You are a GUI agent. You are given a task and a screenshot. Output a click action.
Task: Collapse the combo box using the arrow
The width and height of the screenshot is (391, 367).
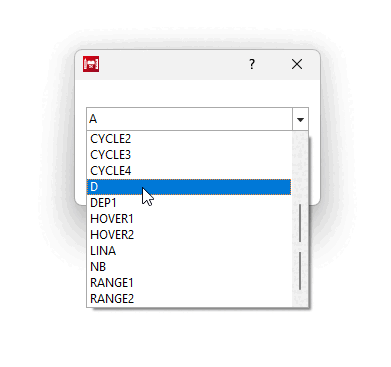pos(300,119)
